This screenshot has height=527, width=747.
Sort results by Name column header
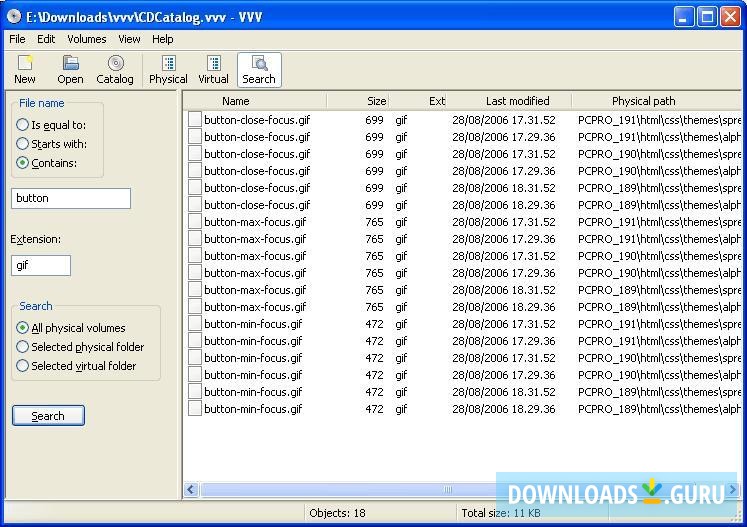tap(255, 101)
